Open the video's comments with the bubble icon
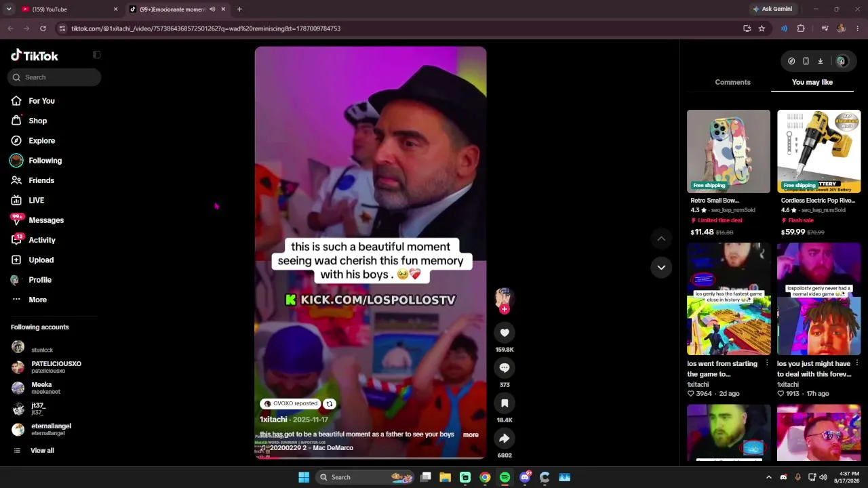The width and height of the screenshot is (868, 488). tap(505, 368)
